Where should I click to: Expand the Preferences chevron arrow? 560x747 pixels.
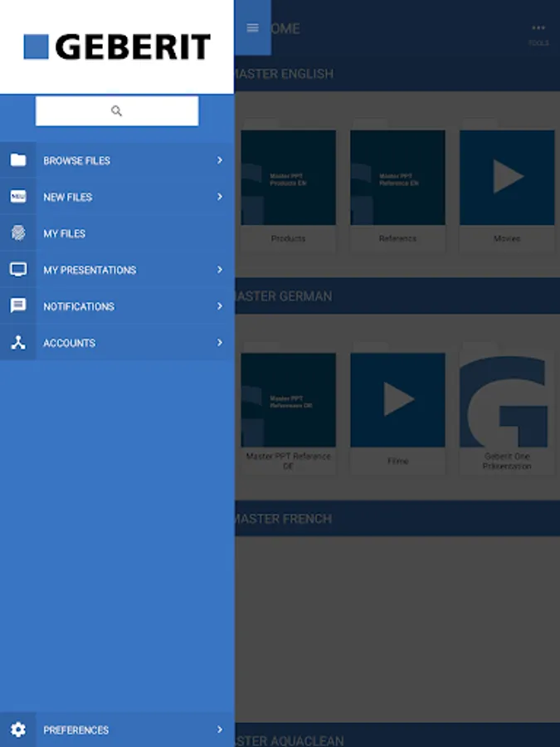(x=220, y=730)
